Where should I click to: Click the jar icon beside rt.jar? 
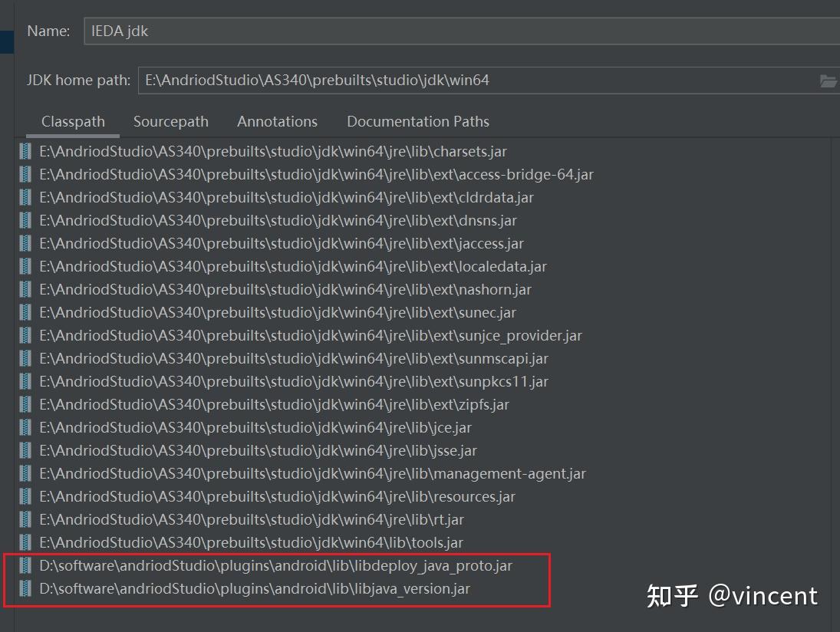[24, 519]
